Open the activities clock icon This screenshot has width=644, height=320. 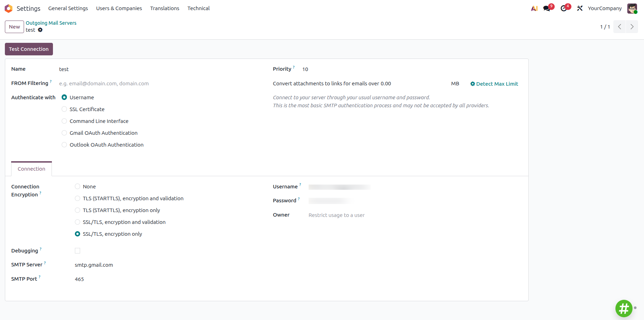coord(564,8)
